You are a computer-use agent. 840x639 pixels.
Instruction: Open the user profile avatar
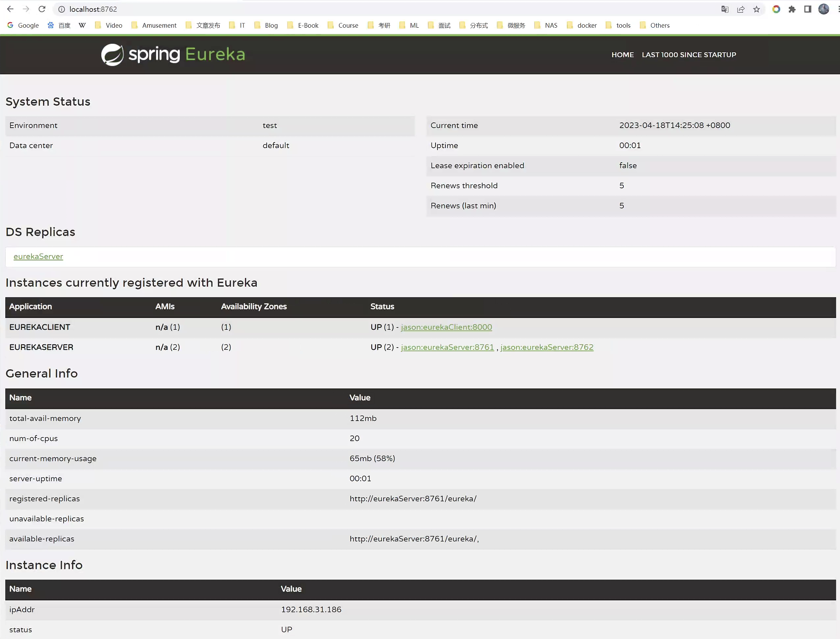coord(824,9)
